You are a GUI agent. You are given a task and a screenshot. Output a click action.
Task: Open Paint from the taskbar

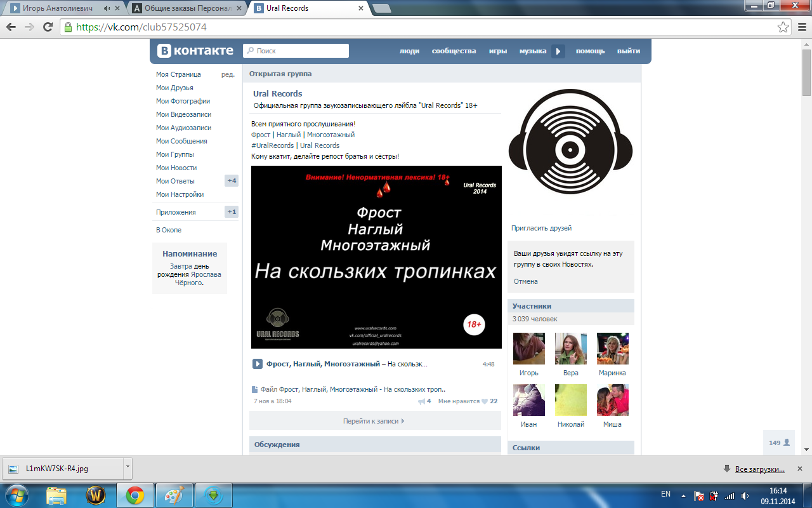174,495
